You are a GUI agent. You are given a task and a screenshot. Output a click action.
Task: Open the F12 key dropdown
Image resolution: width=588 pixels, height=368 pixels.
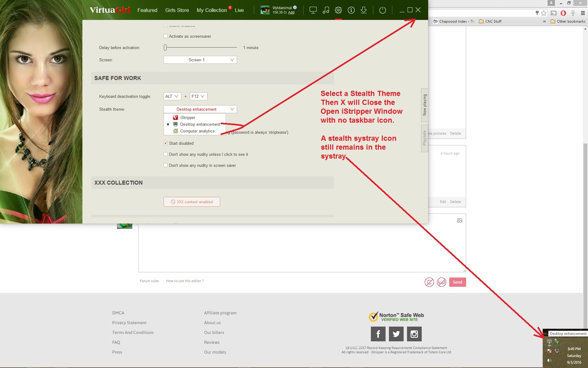click(x=198, y=96)
